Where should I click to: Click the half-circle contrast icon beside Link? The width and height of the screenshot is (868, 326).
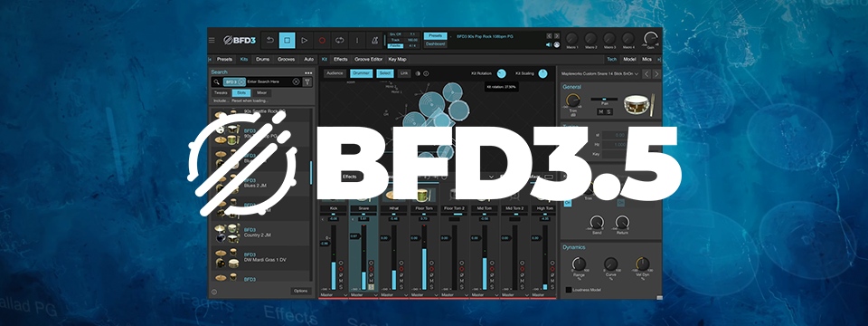coord(418,73)
